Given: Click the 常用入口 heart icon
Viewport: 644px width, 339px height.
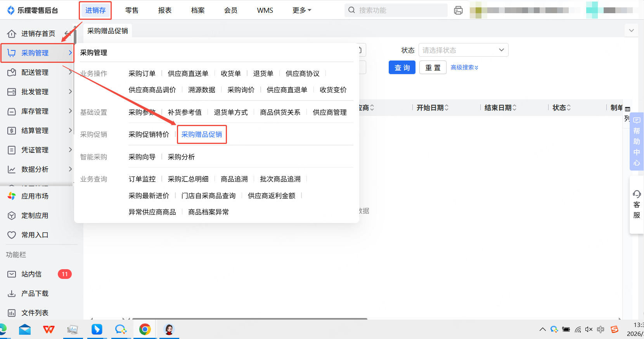Looking at the screenshot, I should click(12, 235).
